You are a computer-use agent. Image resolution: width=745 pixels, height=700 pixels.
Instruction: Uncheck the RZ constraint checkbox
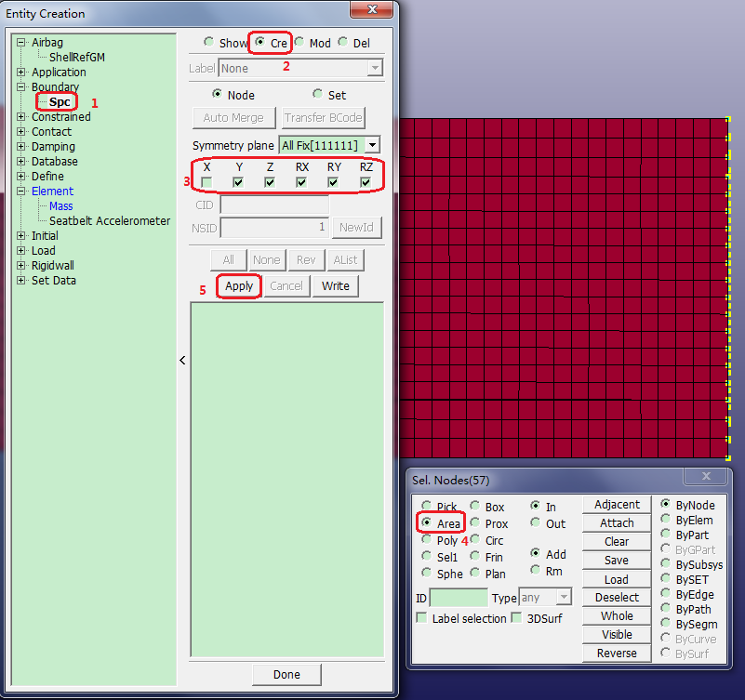click(x=366, y=182)
